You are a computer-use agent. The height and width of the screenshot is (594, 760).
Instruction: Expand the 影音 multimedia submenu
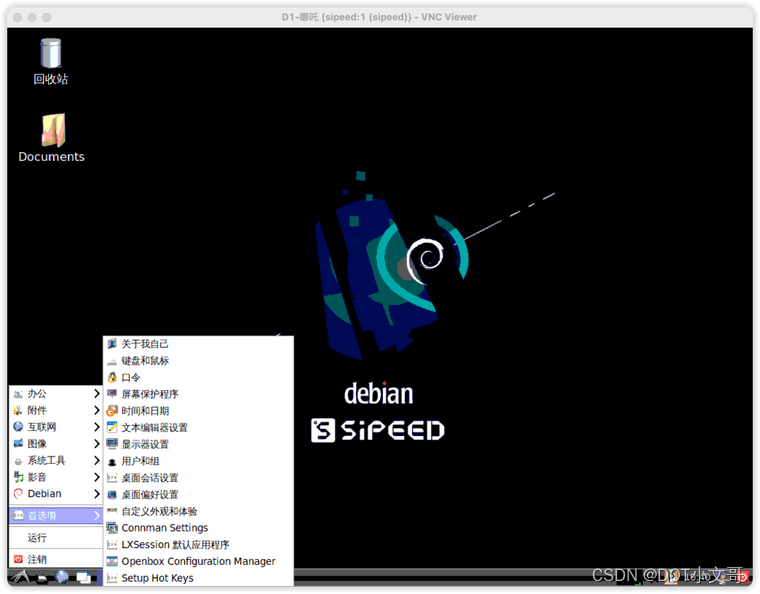pos(56,477)
